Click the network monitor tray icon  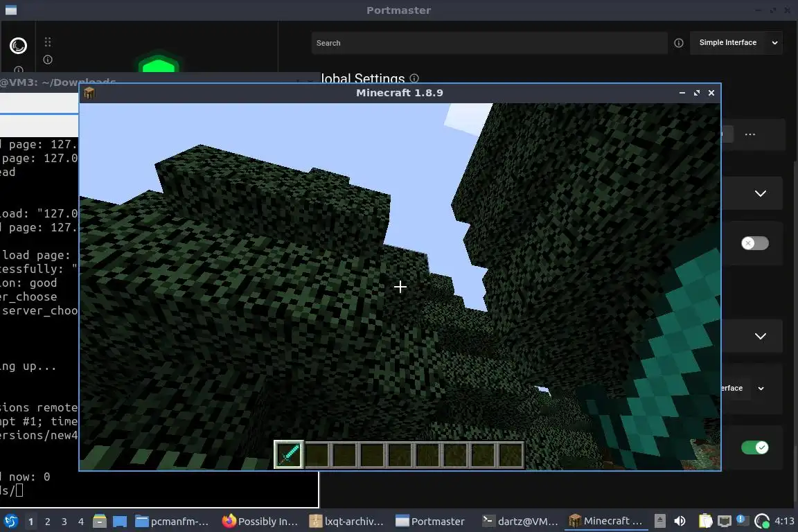pos(724,521)
